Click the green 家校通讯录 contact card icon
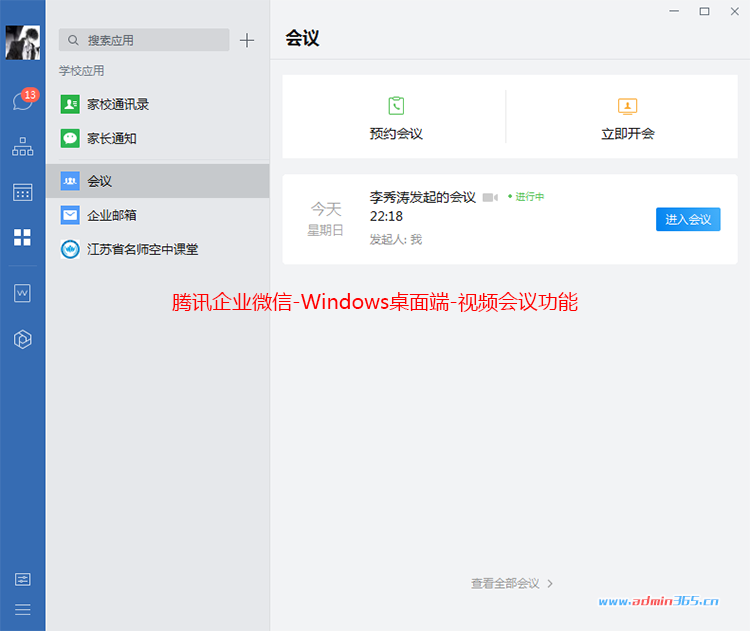The image size is (750, 631). 70,104
